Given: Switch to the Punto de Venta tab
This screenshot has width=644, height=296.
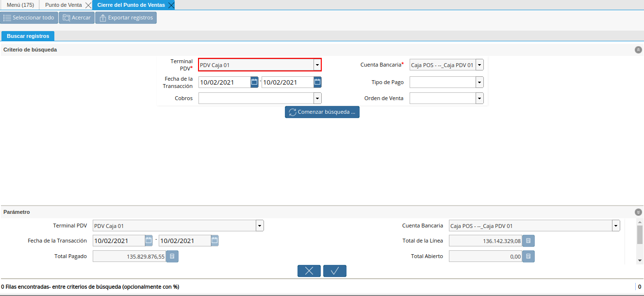Looking at the screenshot, I should [64, 5].
